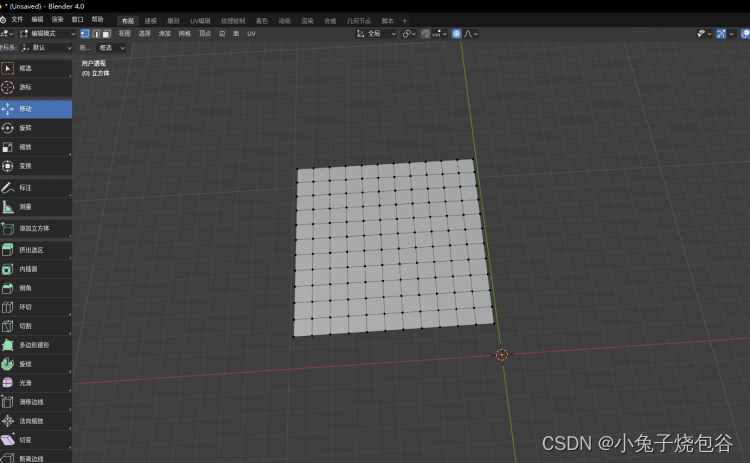Screen dimensions: 750x463
Task: Select the 测量 measure tool
Action: [36, 207]
